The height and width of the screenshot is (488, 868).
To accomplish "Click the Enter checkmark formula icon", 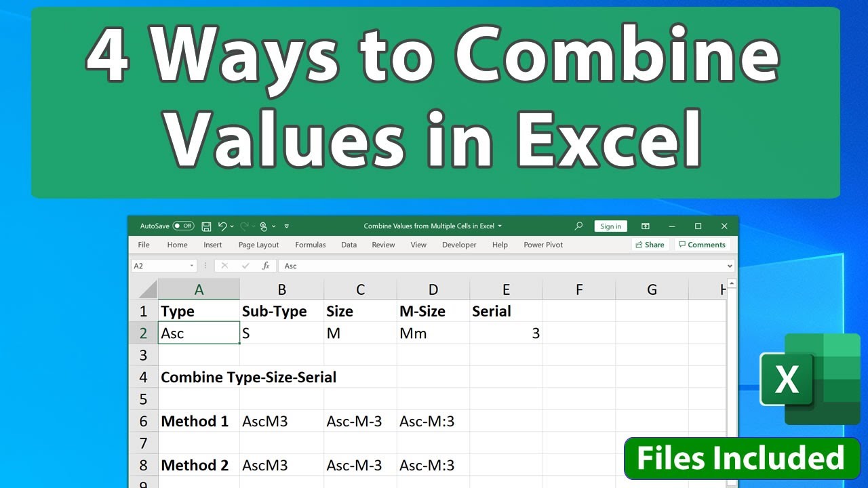I will point(245,266).
